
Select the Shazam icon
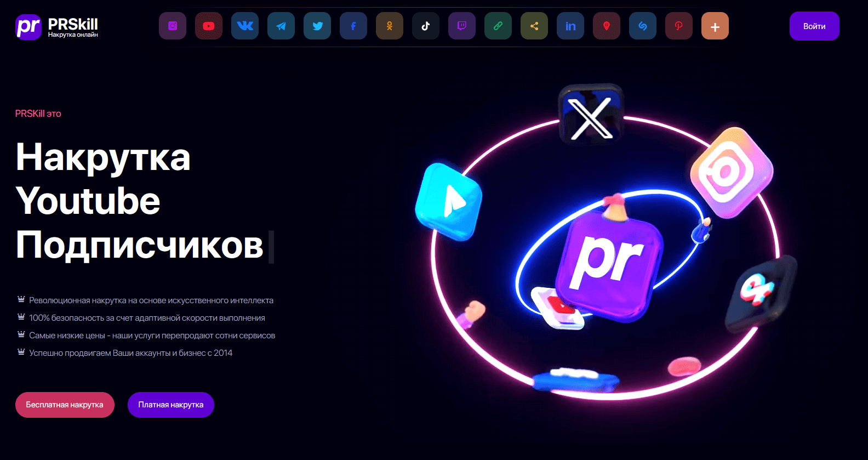(x=643, y=26)
